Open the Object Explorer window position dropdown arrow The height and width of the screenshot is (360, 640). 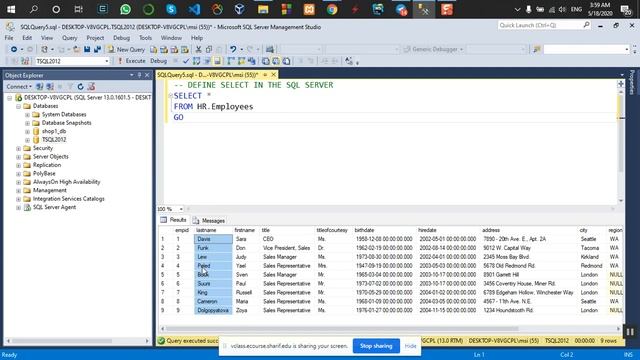131,75
